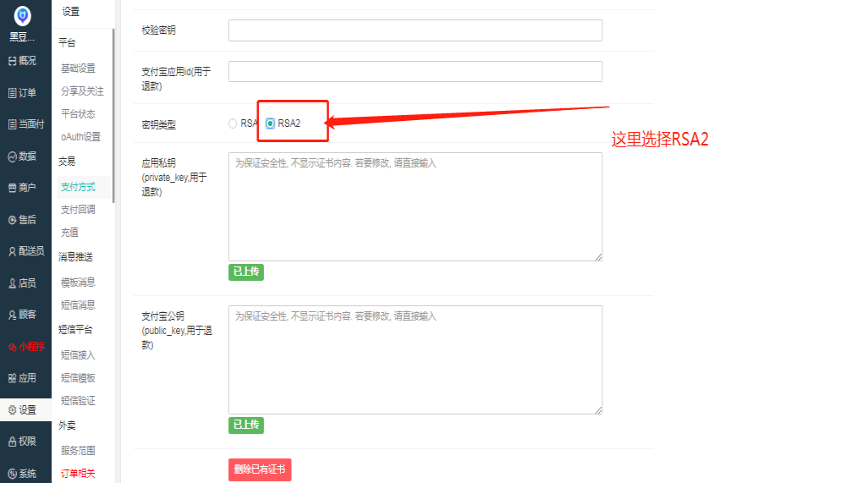Screen dimensions: 868x483
Task: Open 小程序 mini program section
Action: (x=26, y=347)
